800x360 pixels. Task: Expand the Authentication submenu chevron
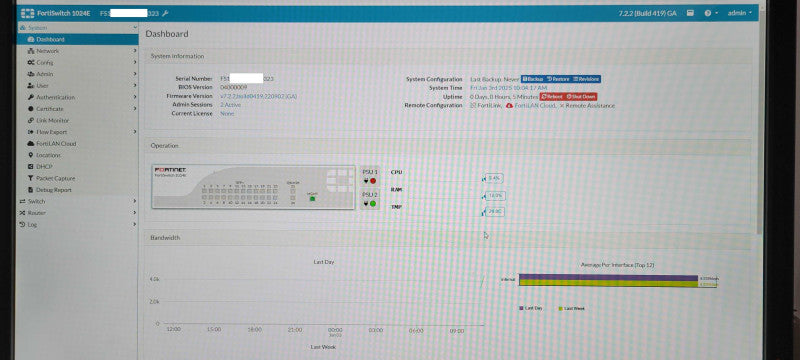tap(135, 97)
